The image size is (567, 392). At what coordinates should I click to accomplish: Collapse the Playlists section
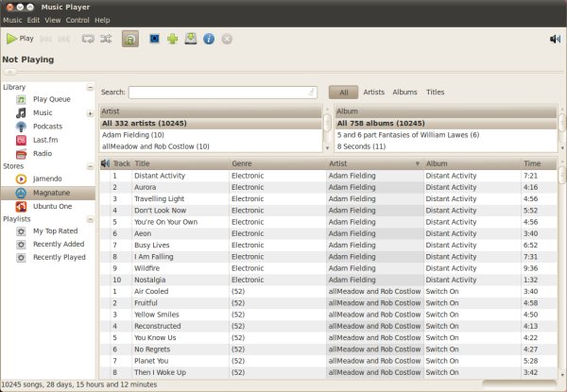(91, 218)
